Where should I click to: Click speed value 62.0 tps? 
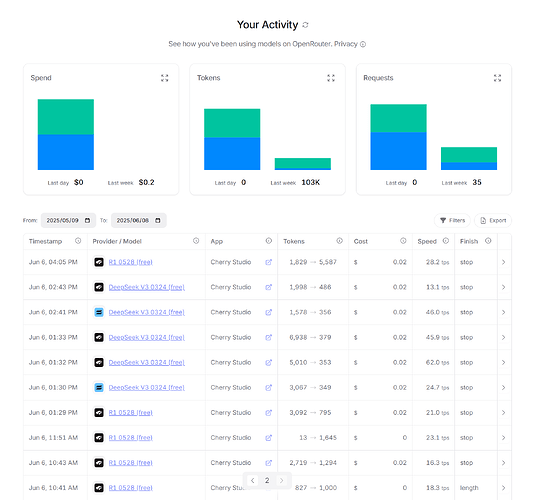[438, 362]
